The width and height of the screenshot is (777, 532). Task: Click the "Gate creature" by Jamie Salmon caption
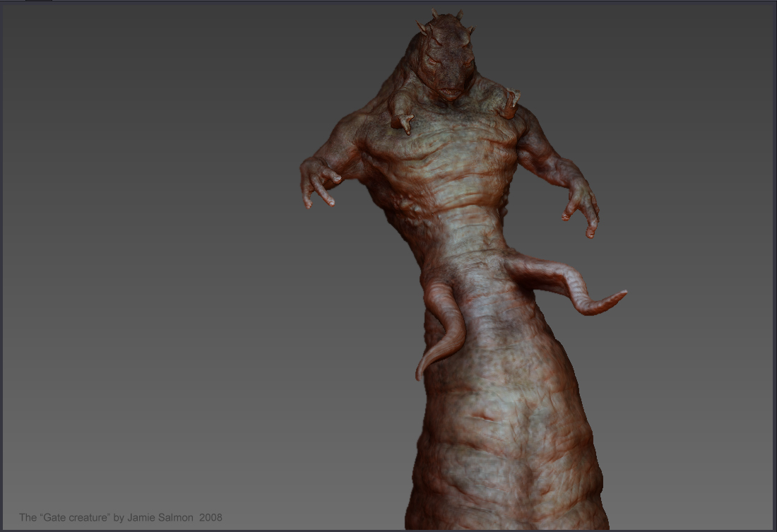[x=120, y=518]
